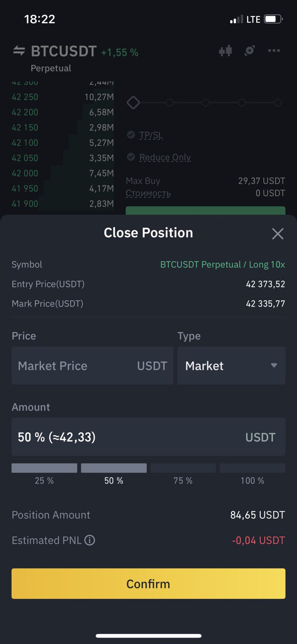Close the Close Position dialog with X

pos(277,233)
